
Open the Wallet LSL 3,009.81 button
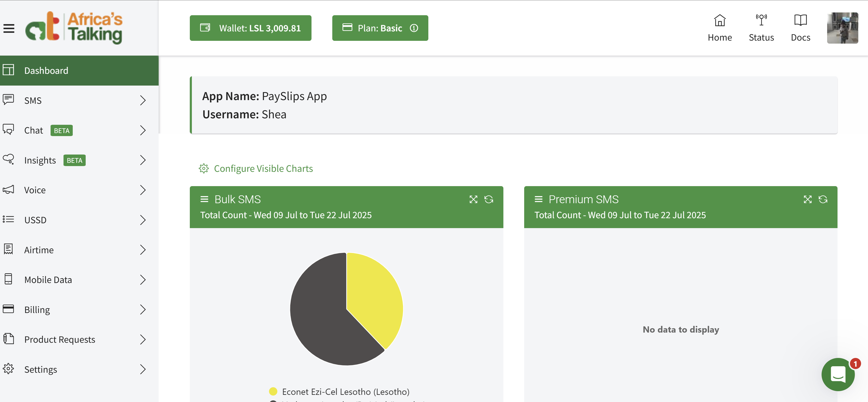(250, 28)
